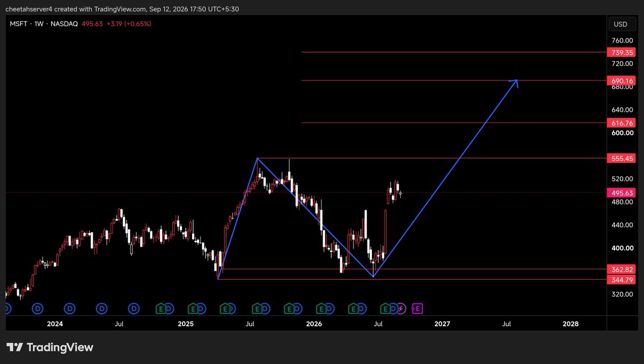Select the 362.82 price level label
The height and width of the screenshot is (364, 644).
[623, 269]
